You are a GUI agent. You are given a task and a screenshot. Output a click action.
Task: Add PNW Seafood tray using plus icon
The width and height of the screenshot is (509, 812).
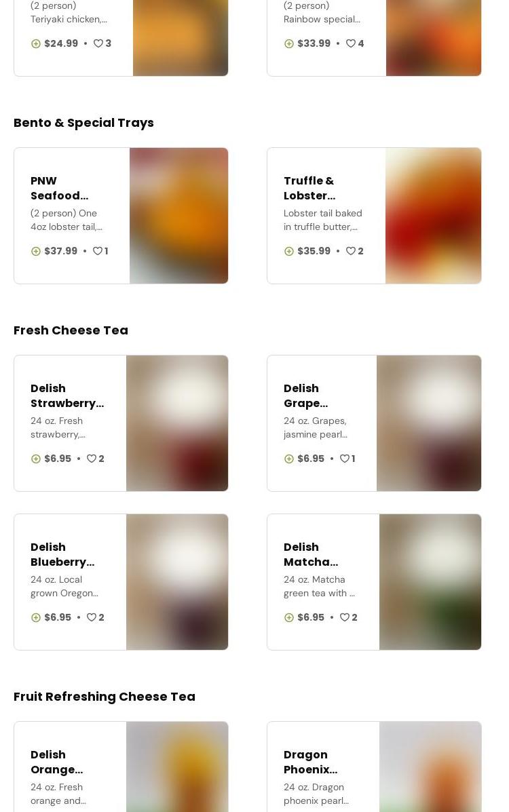click(36, 251)
